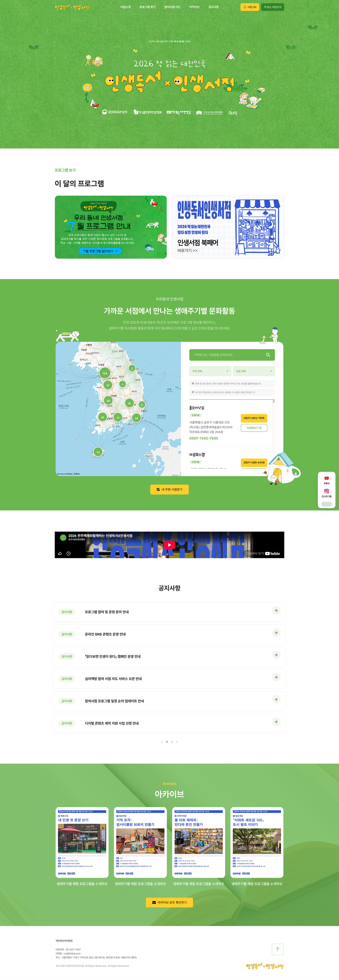This screenshot has height=980, width=339.
Task: Open the 인스타그램 side shortcut
Action: [x=326, y=493]
